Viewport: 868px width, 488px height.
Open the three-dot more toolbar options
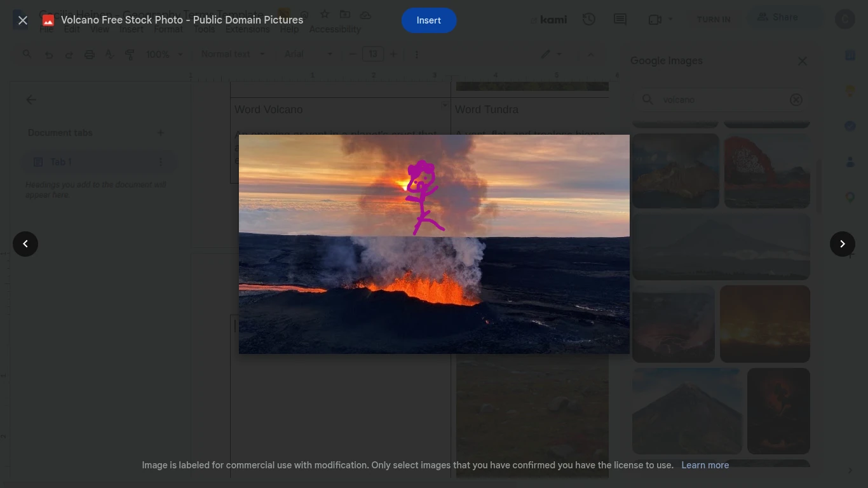point(417,55)
